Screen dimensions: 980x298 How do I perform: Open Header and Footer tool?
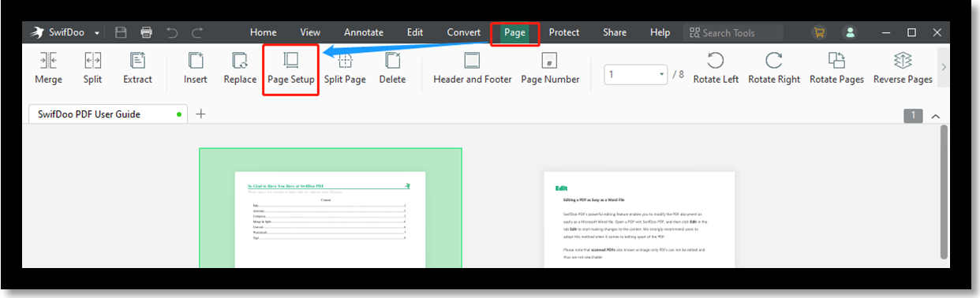tap(472, 68)
